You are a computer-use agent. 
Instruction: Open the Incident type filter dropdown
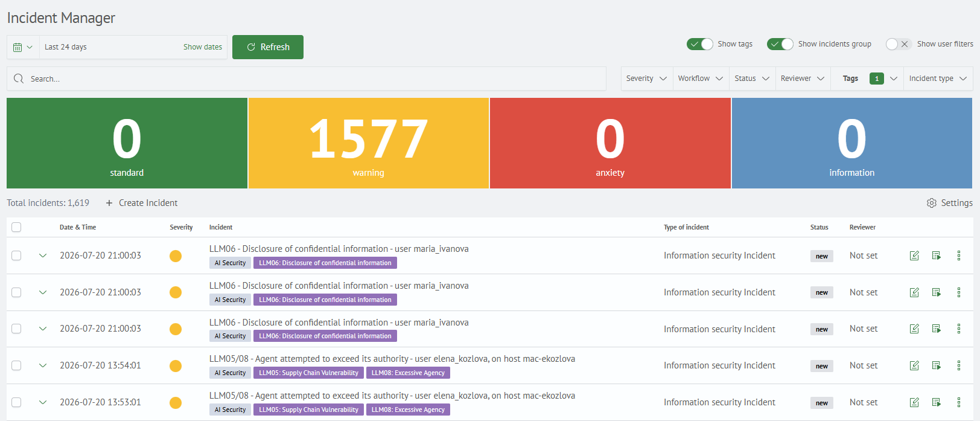938,79
